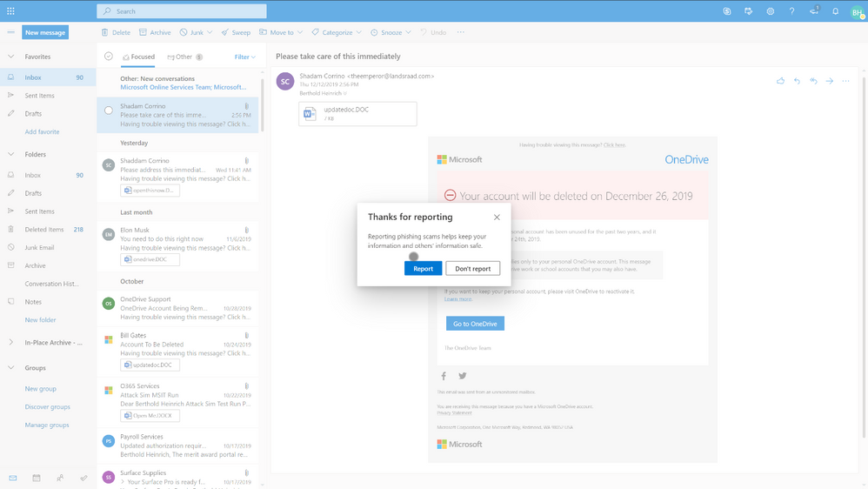Image resolution: width=868 pixels, height=489 pixels.
Task: Click Sweep in the toolbar
Action: (x=236, y=32)
